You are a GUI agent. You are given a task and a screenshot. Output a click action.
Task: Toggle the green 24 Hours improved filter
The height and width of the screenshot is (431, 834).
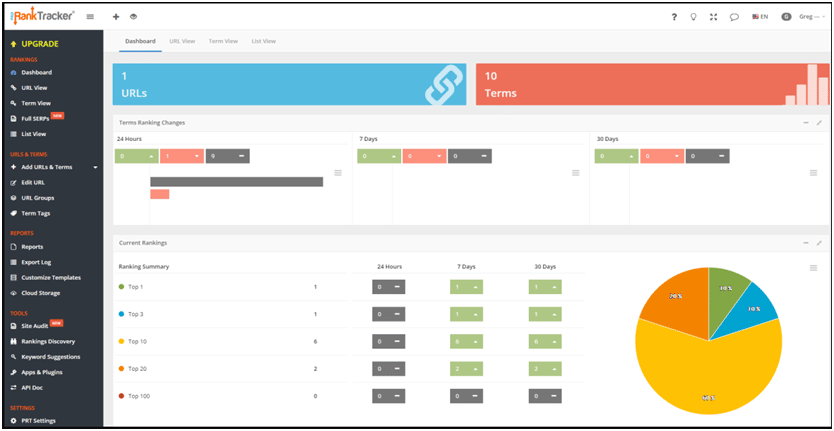pos(136,156)
